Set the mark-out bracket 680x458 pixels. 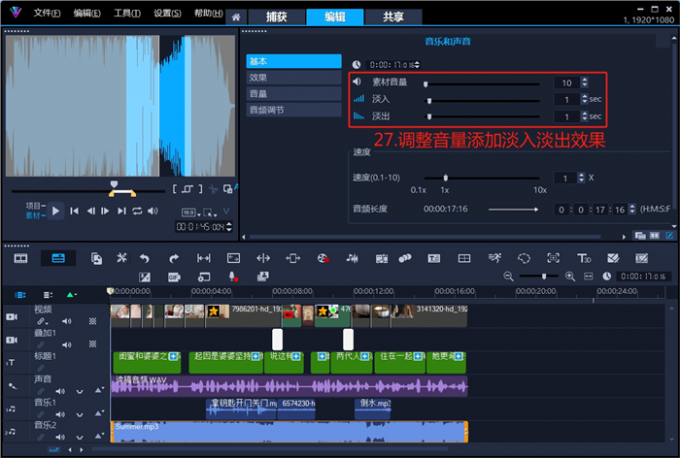pyautogui.click(x=200, y=189)
